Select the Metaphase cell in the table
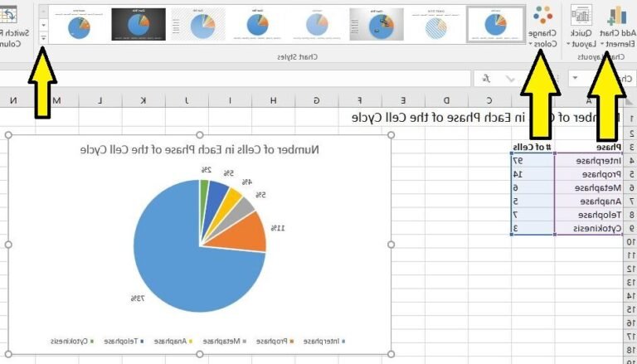The width and height of the screenshot is (637, 364). (x=588, y=187)
